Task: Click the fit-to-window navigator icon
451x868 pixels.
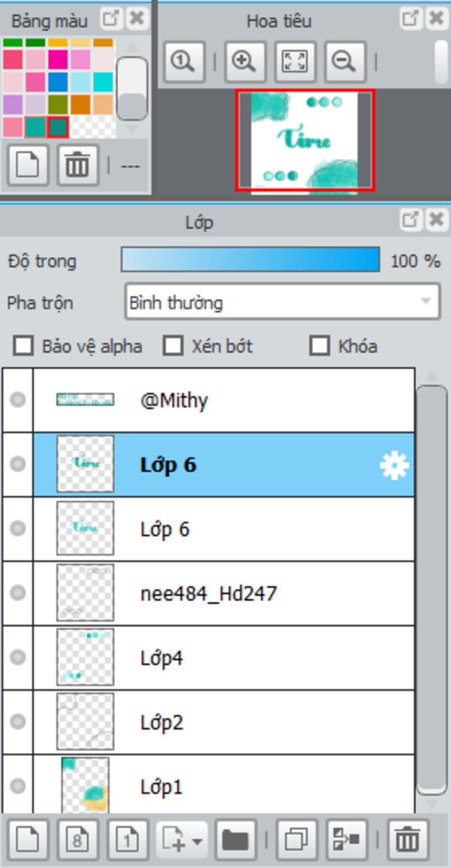Action: pyautogui.click(x=295, y=62)
